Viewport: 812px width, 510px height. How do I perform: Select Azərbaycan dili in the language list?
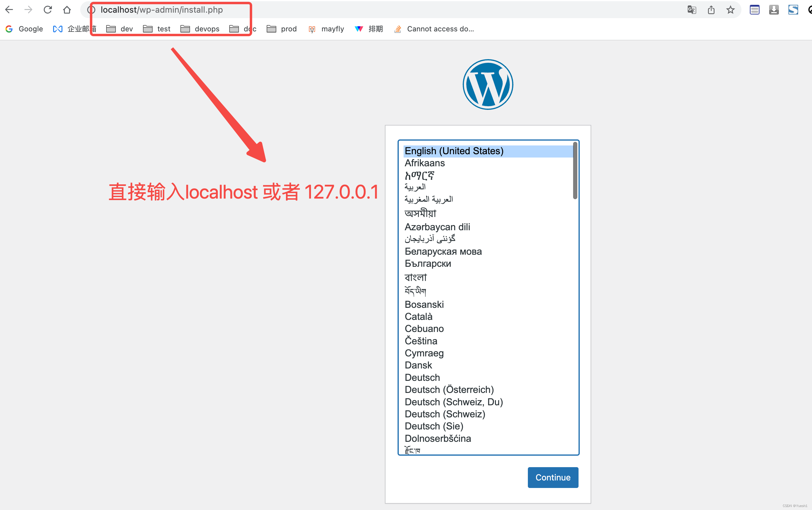(x=488, y=227)
